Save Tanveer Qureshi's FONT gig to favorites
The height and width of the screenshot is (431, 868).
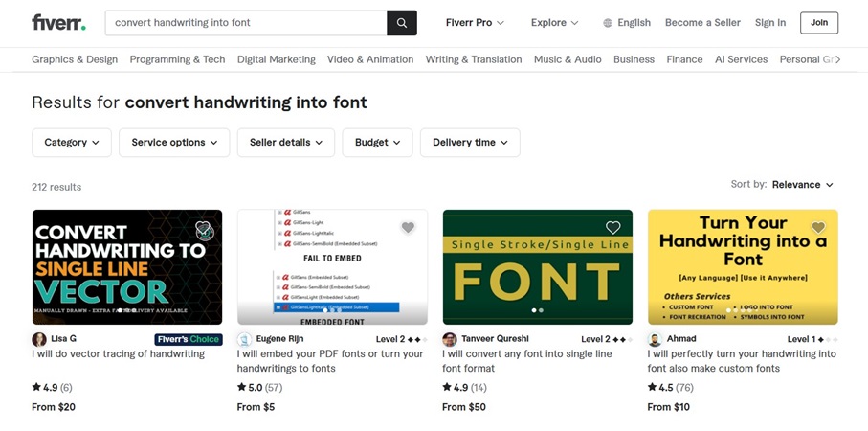(612, 228)
